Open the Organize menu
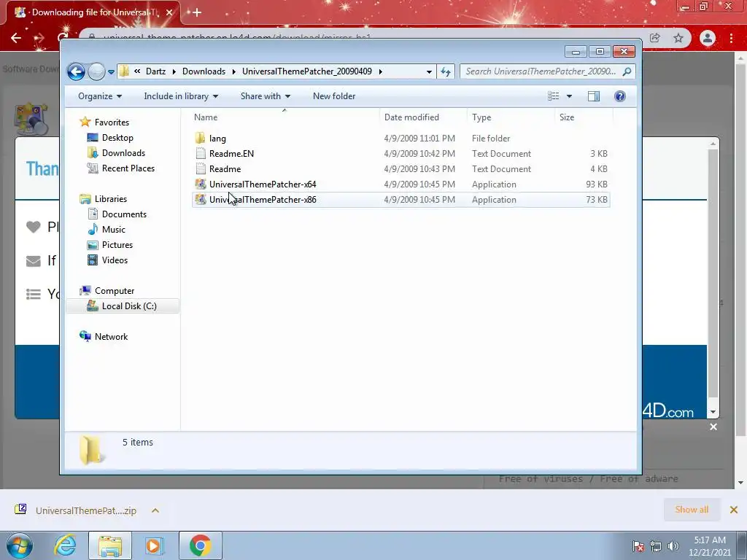 click(100, 96)
